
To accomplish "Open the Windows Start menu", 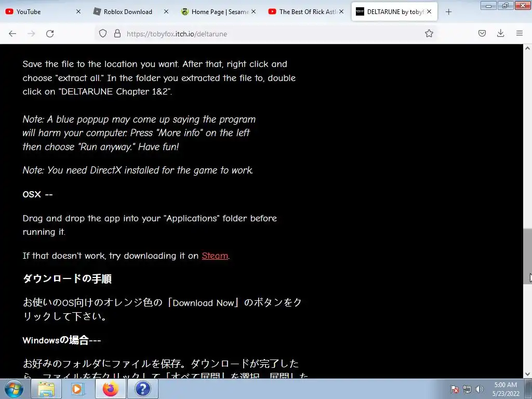I will (14, 389).
